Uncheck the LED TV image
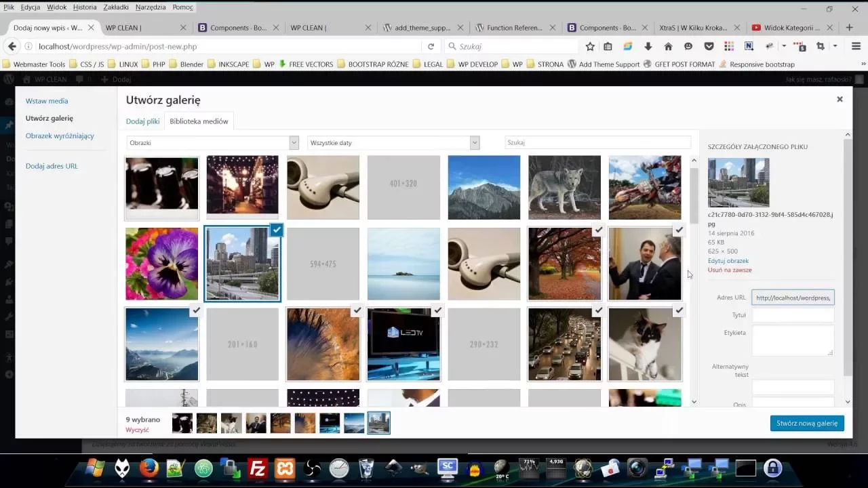 point(437,310)
